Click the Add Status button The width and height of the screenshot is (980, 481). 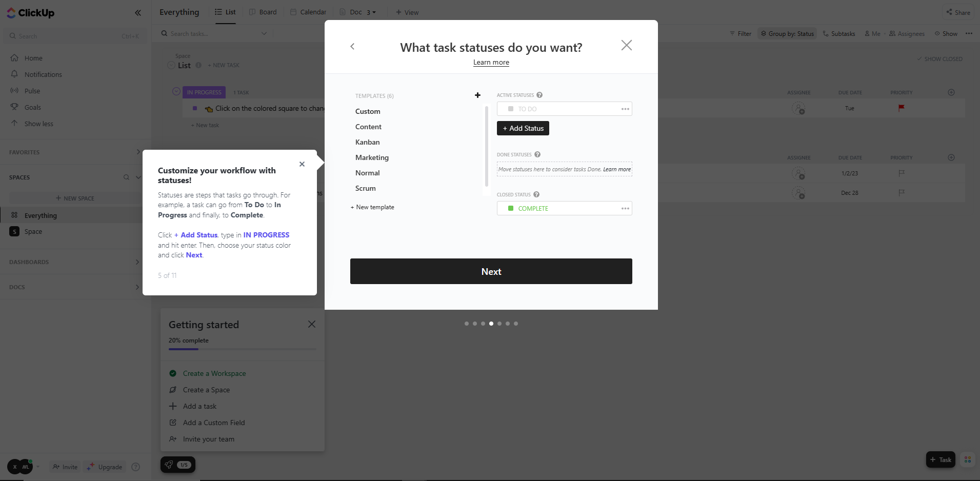(523, 128)
